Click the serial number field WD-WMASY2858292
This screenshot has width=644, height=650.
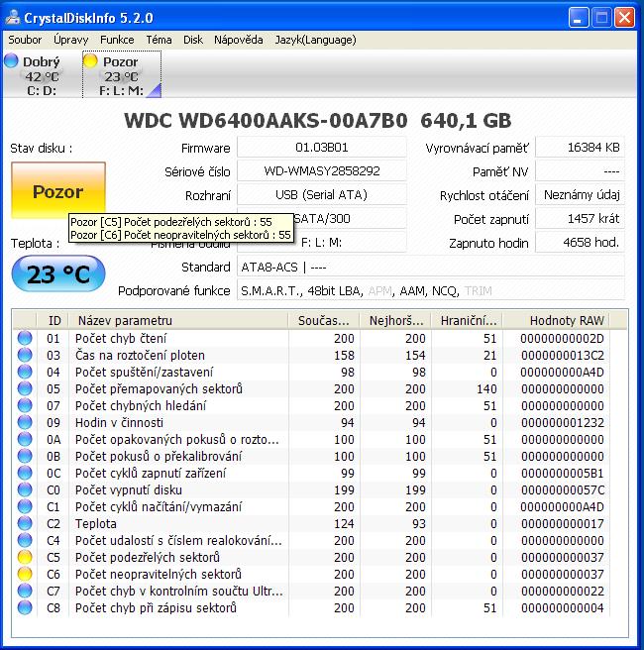pyautogui.click(x=322, y=170)
